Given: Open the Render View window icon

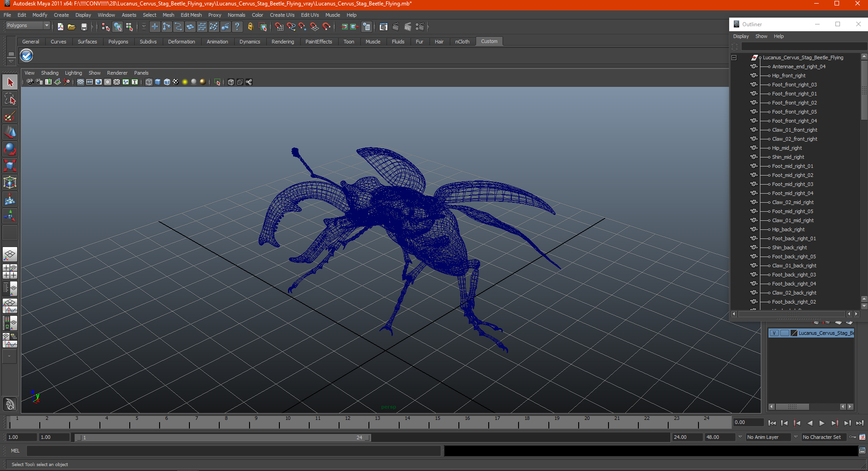Looking at the screenshot, I should 383,27.
